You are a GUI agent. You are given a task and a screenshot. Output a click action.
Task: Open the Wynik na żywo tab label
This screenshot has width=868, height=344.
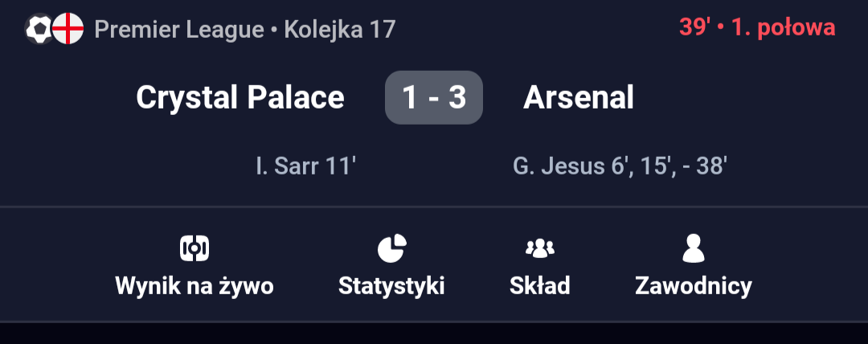pyautogui.click(x=194, y=285)
